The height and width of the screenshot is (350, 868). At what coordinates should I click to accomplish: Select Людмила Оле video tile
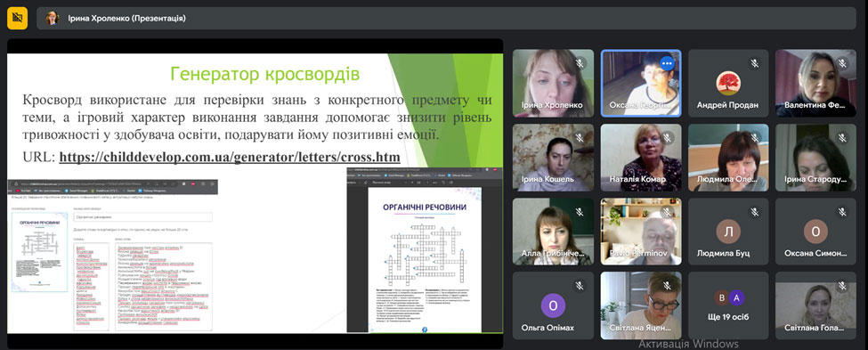[728, 158]
